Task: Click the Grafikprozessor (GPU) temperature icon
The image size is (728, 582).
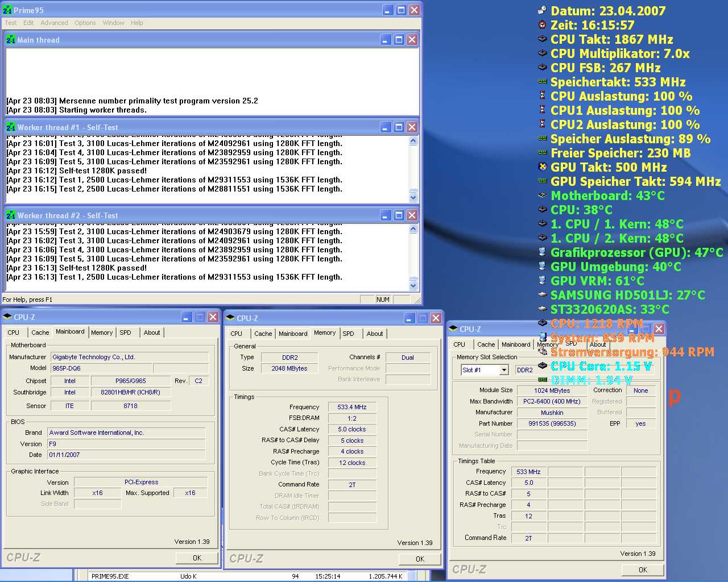Action: point(542,252)
